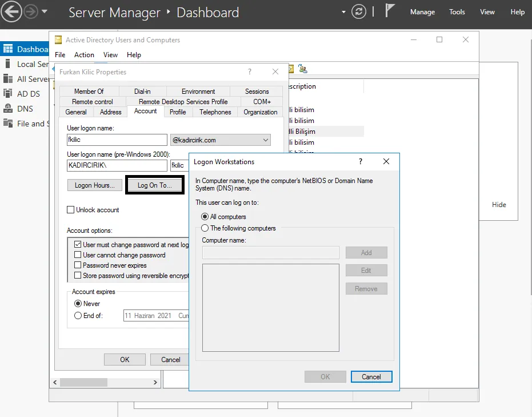Open Remote Desktop Services Profile tab

click(x=183, y=102)
